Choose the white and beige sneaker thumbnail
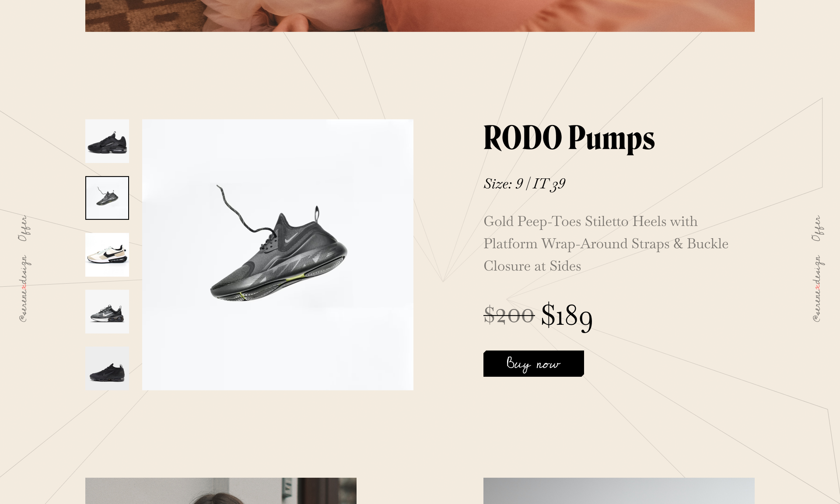 [x=107, y=255]
